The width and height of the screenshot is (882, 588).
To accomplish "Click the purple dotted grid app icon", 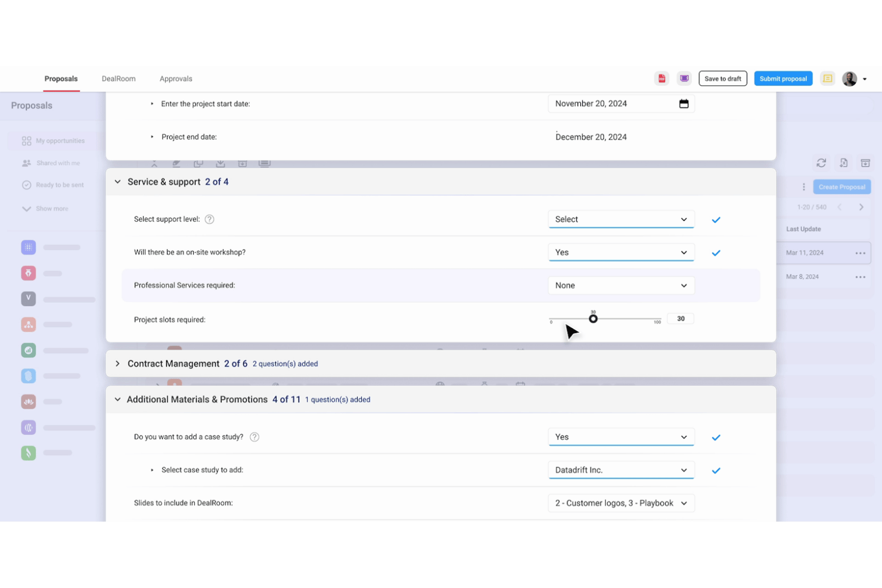I will tap(28, 247).
